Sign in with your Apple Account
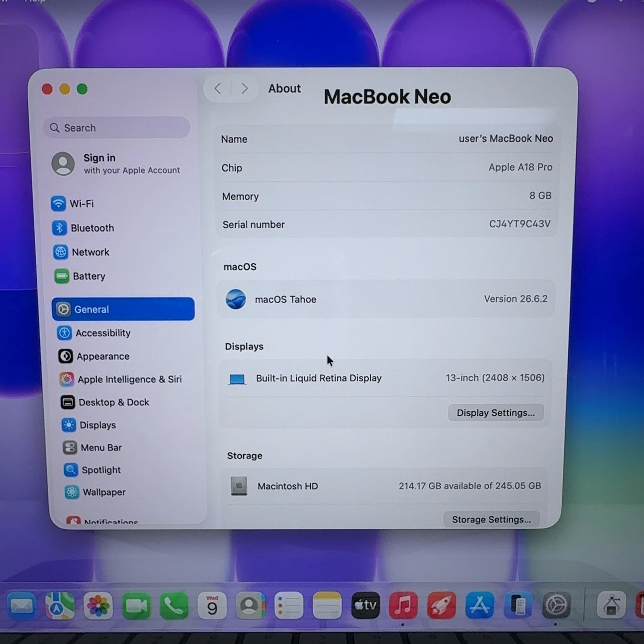The image size is (644, 644). coord(116,164)
